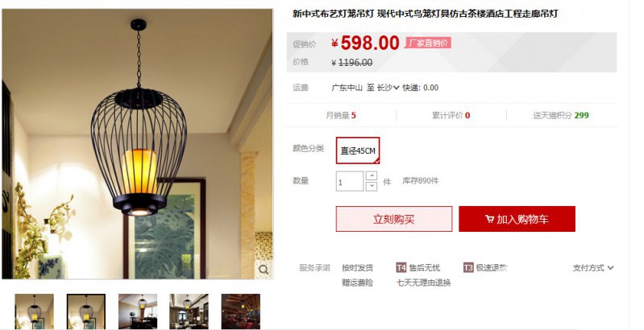Screen dimensions: 644x330
Task: Click the 厂家直销价 promotion tag
Action: (428, 43)
